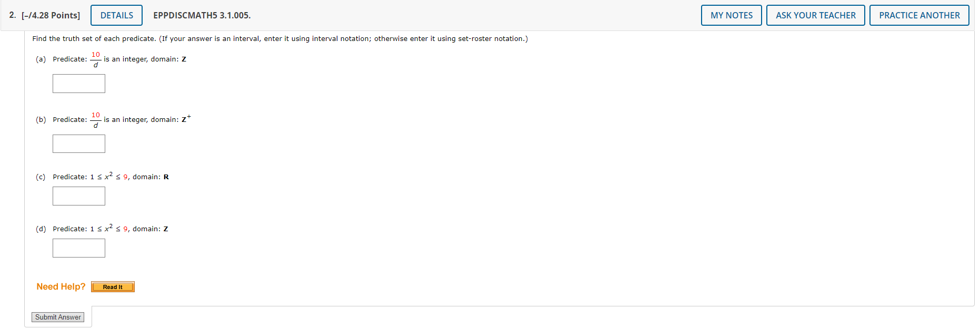Image resolution: width=980 pixels, height=329 pixels.
Task: Click the instructions text about interval notation
Action: pos(280,38)
